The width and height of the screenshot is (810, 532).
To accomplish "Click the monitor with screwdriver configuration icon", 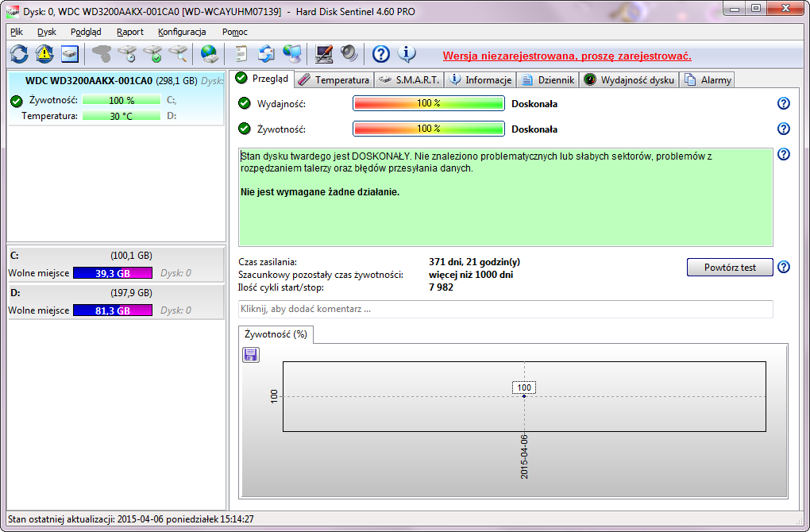I will click(x=324, y=54).
